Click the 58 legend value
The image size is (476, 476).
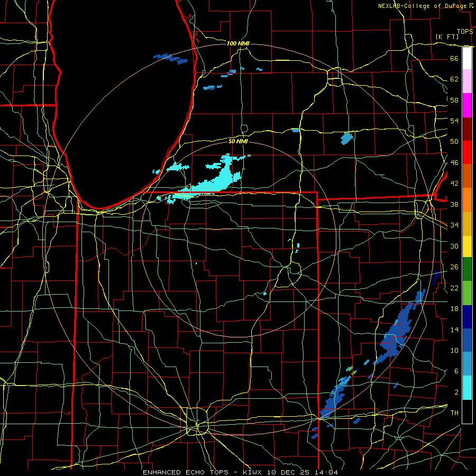pos(454,100)
